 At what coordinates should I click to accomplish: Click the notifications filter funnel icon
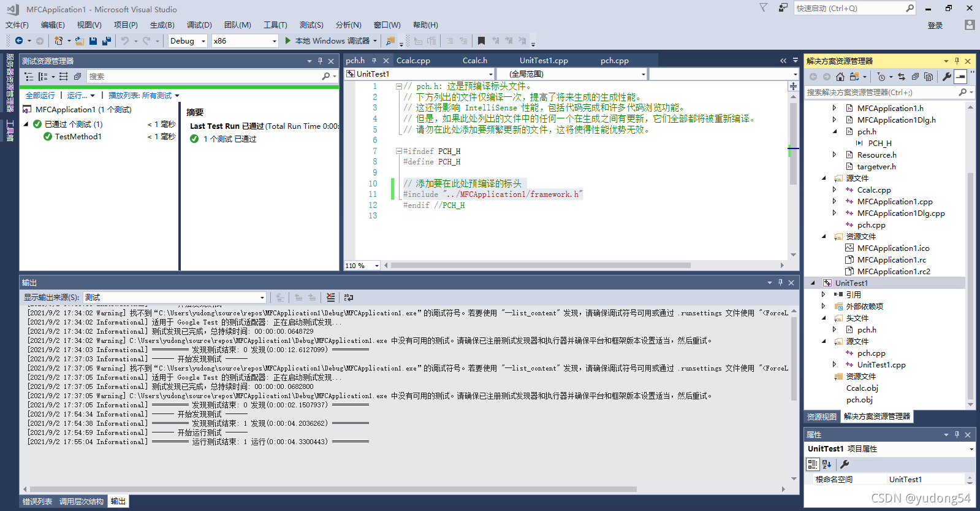coord(763,8)
